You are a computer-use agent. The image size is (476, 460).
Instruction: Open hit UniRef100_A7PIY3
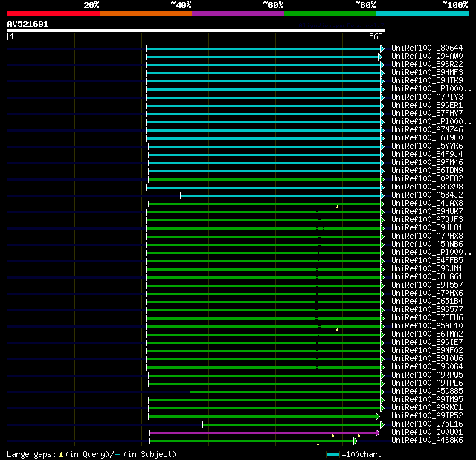click(x=427, y=97)
